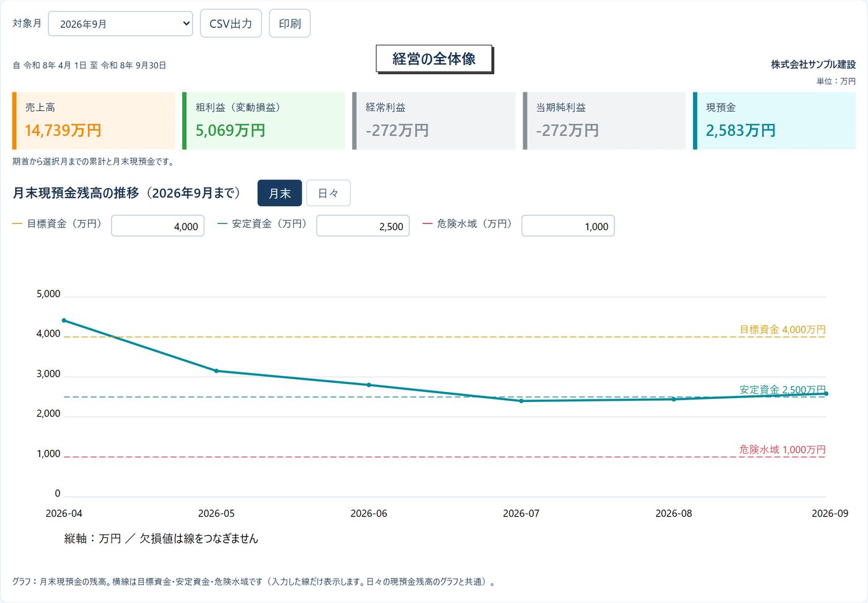Click the CSV出力 button
868x603 pixels.
click(231, 24)
